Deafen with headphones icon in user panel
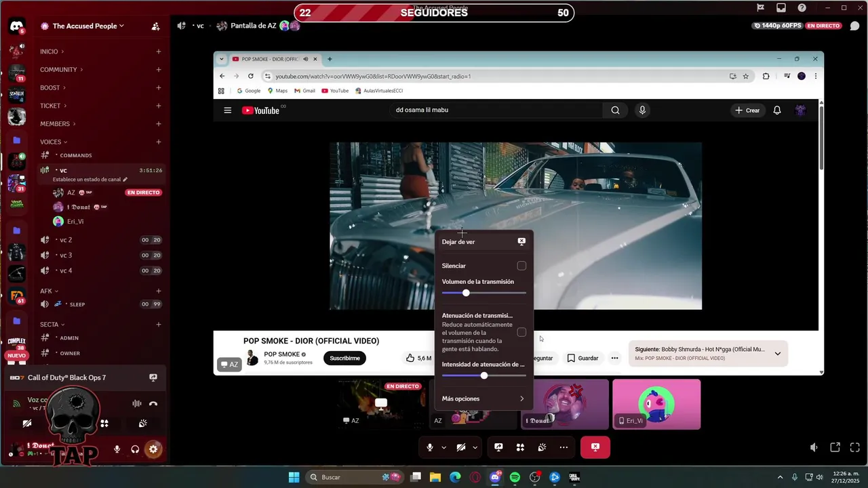The image size is (868, 488). point(135,449)
